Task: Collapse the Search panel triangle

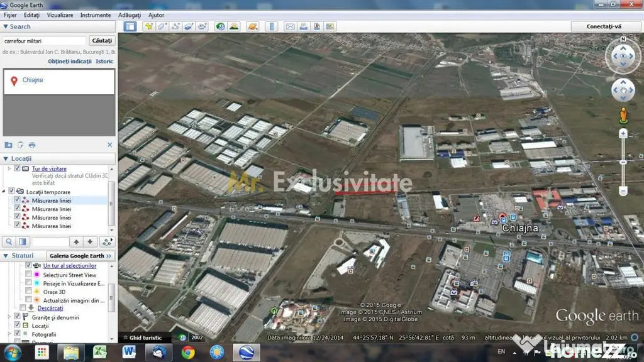Action: [x=6, y=26]
